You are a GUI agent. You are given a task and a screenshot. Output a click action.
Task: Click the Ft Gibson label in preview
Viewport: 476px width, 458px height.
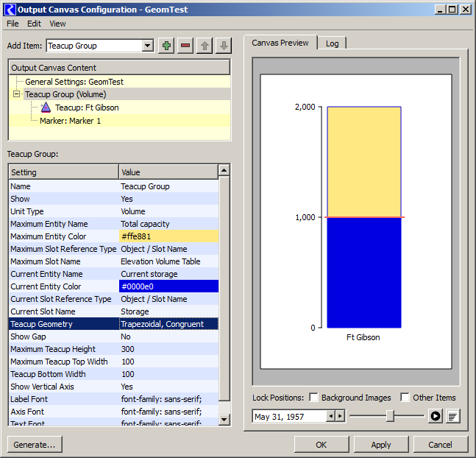click(363, 337)
